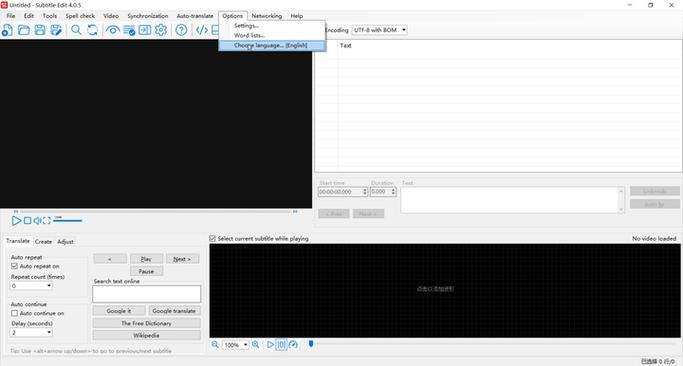Click the Play button in Translate panel
683x366 pixels.
click(146, 259)
